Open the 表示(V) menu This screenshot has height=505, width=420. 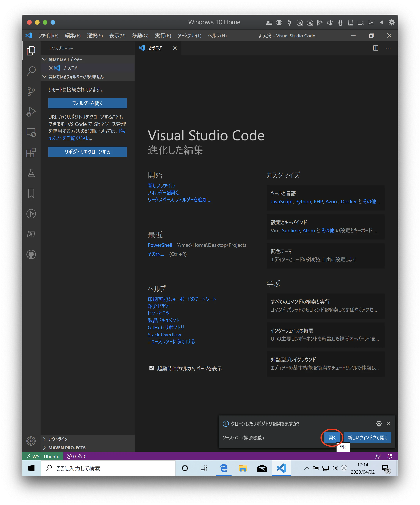tap(117, 36)
